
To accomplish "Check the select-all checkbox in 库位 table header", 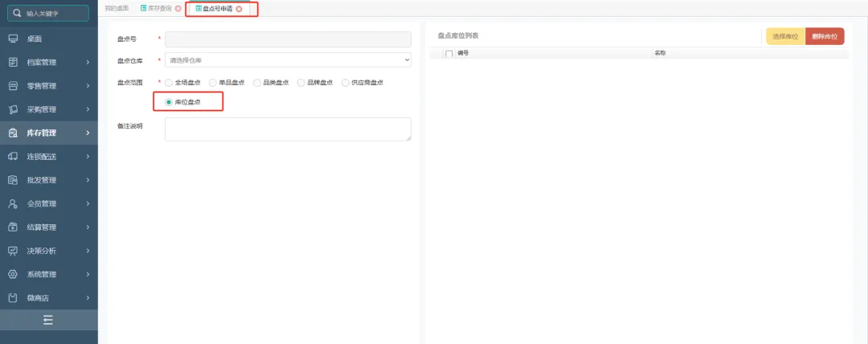I will click(x=448, y=53).
